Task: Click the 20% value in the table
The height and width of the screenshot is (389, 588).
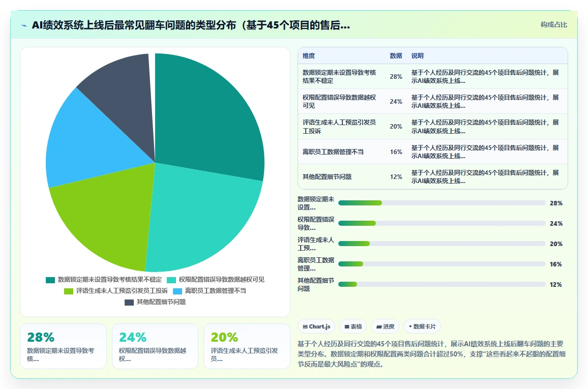Action: pos(396,127)
